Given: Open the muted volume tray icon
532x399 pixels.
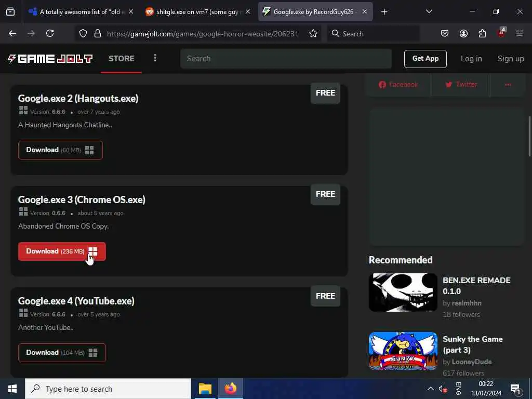Looking at the screenshot, I should pos(443,389).
